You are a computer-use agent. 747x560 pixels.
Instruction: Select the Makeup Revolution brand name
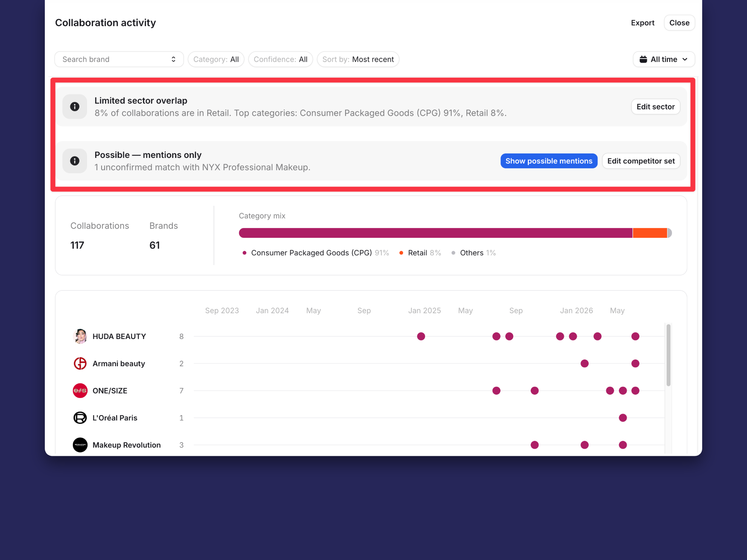click(x=127, y=445)
